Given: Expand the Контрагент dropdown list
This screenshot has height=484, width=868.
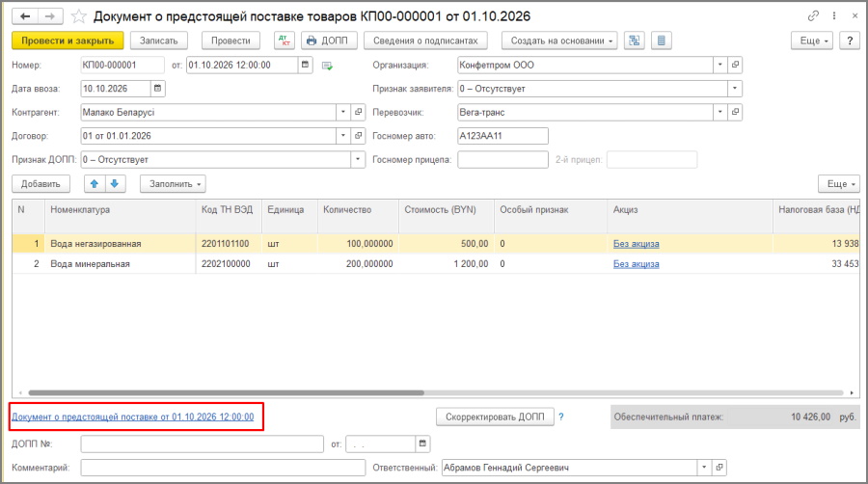Looking at the screenshot, I should pos(343,112).
